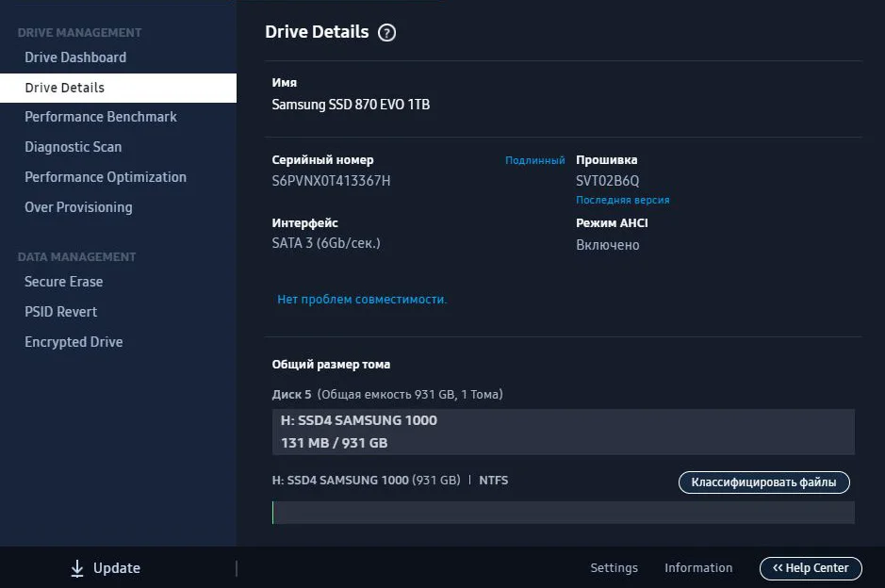Click the Update button at bottom
The image size is (885, 588).
[x=106, y=568]
